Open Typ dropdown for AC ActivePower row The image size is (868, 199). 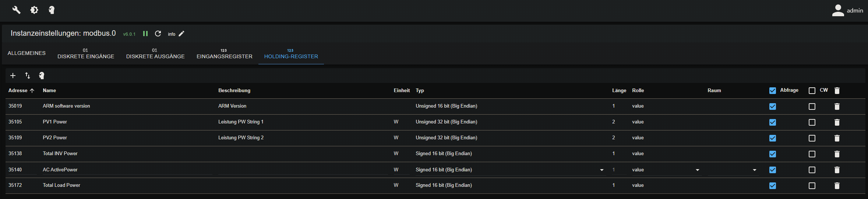[x=601, y=170]
